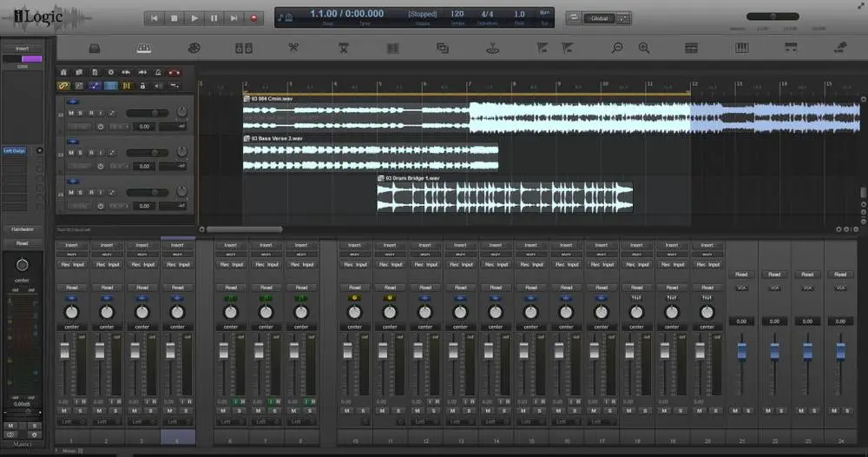Open the Insert slot on mixer channel 10
Screen dimensions: 868x457
[x=354, y=245]
